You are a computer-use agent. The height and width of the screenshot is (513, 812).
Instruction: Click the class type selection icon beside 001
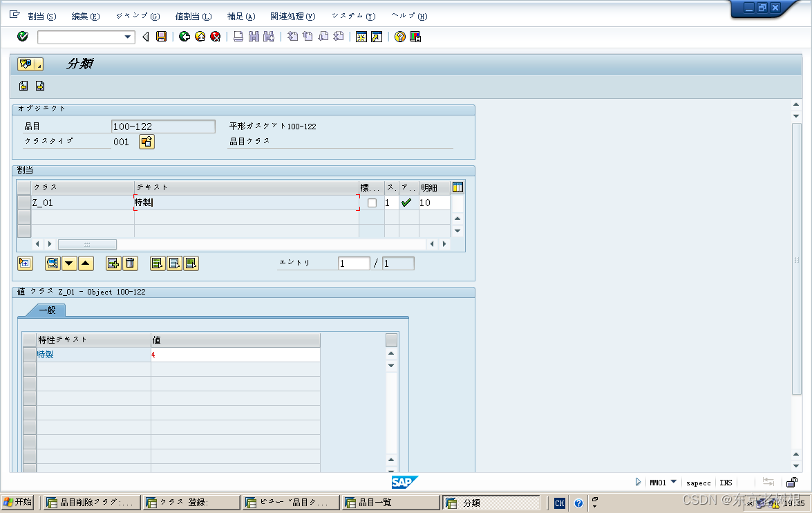pyautogui.click(x=147, y=140)
